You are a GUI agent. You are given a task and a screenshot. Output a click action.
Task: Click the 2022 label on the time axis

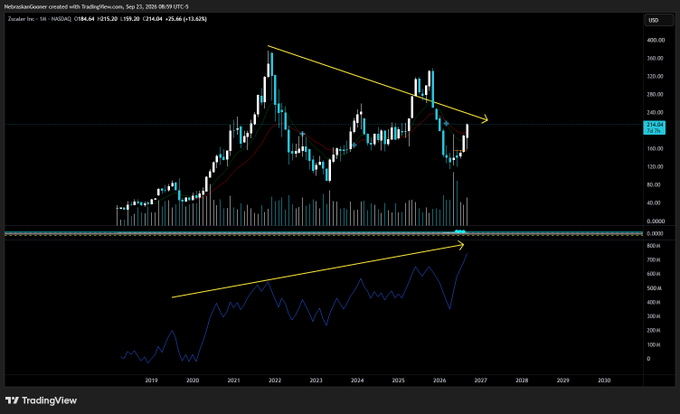tap(275, 380)
